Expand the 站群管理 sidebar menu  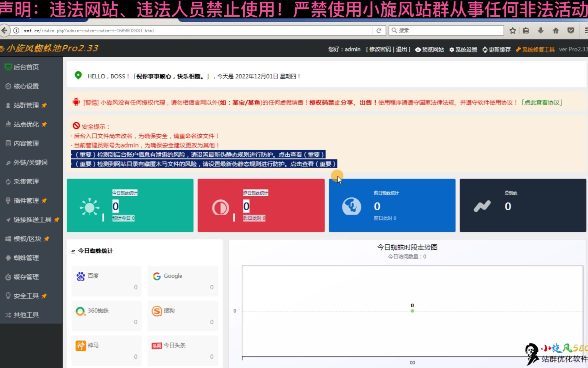[x=26, y=105]
